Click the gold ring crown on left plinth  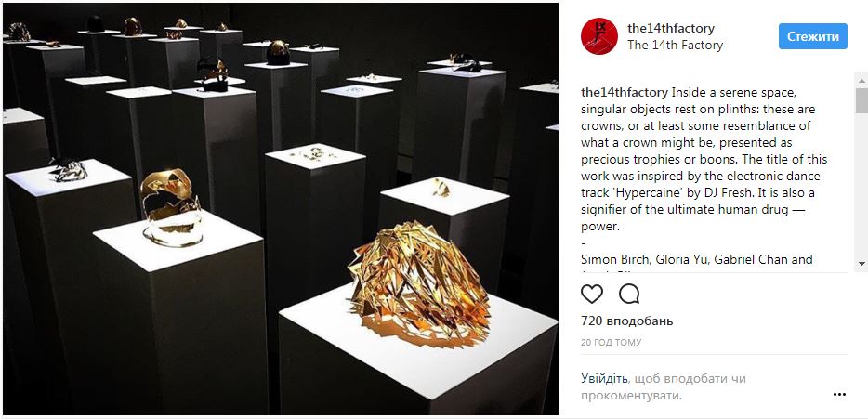[x=170, y=207]
